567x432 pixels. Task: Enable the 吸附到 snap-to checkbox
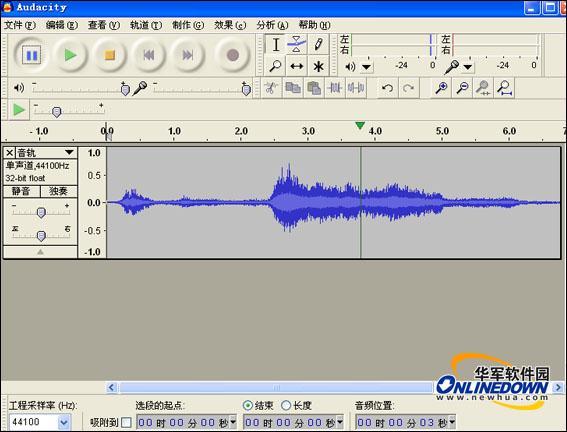point(126,422)
